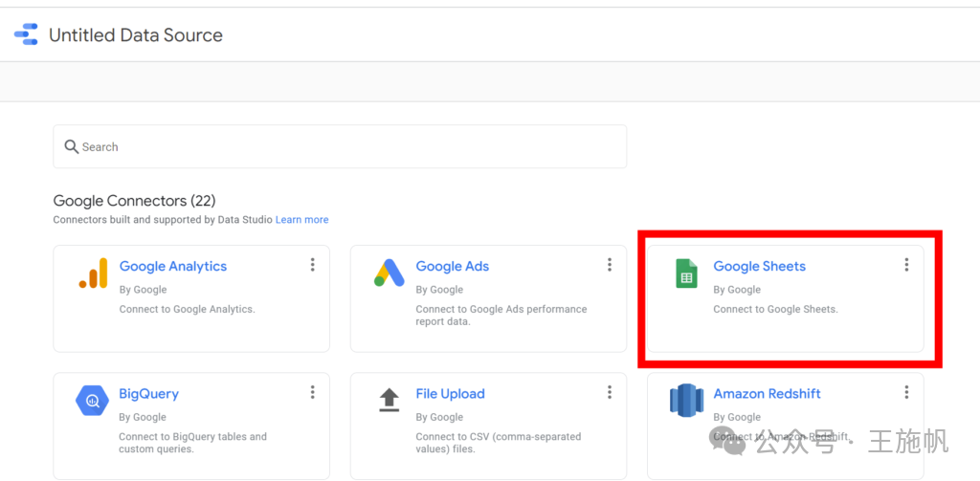This screenshot has height=481, width=980.
Task: Open the Amazon Redshift card's three-dot menu
Action: pos(906,392)
